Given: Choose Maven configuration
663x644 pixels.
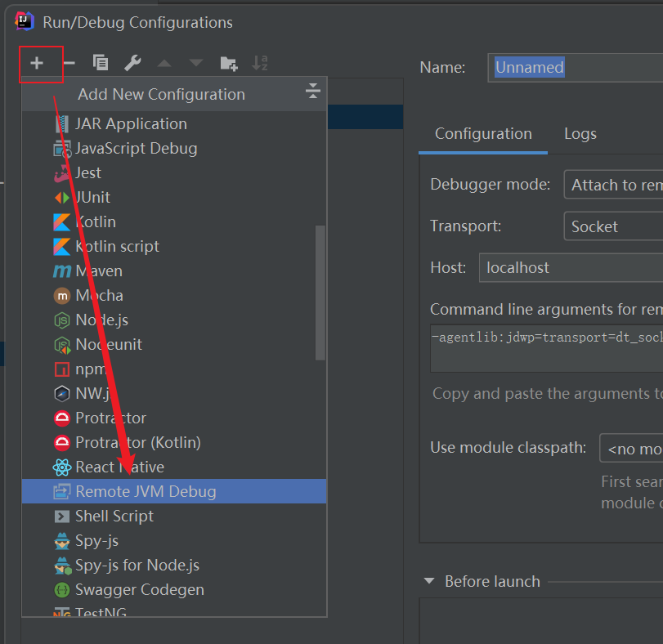Looking at the screenshot, I should (x=174, y=271).
